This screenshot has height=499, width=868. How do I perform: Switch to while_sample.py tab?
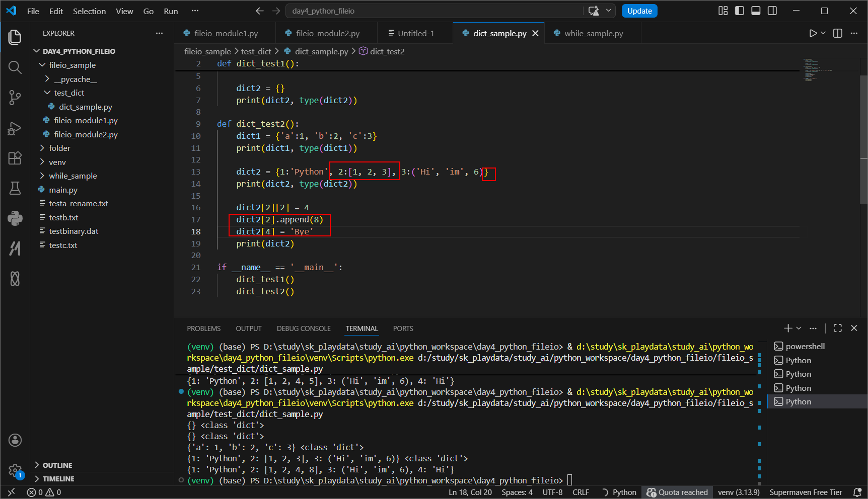tap(592, 33)
